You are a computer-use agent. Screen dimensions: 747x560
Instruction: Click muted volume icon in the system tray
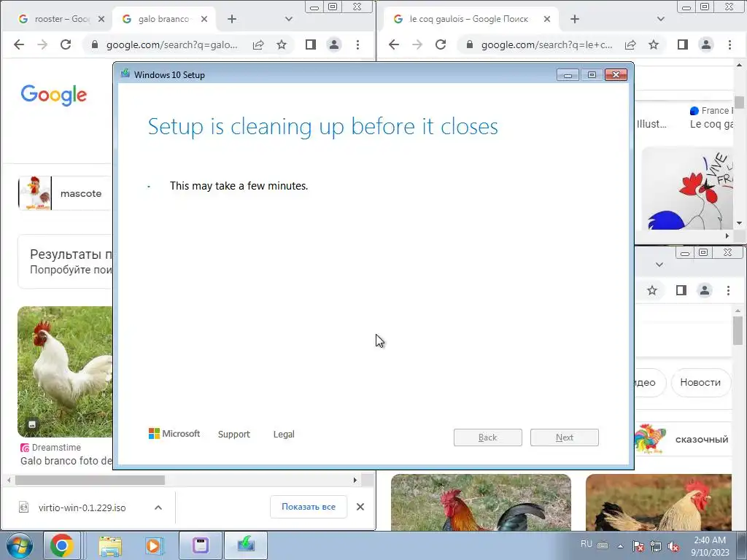click(673, 546)
